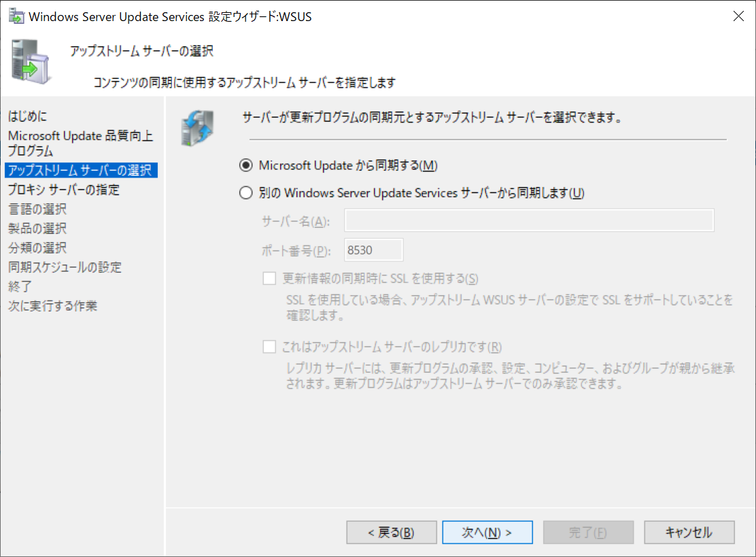756x557 pixels.
Task: Click the アップストリーム サーバーの選択 header title
Action: 141,51
